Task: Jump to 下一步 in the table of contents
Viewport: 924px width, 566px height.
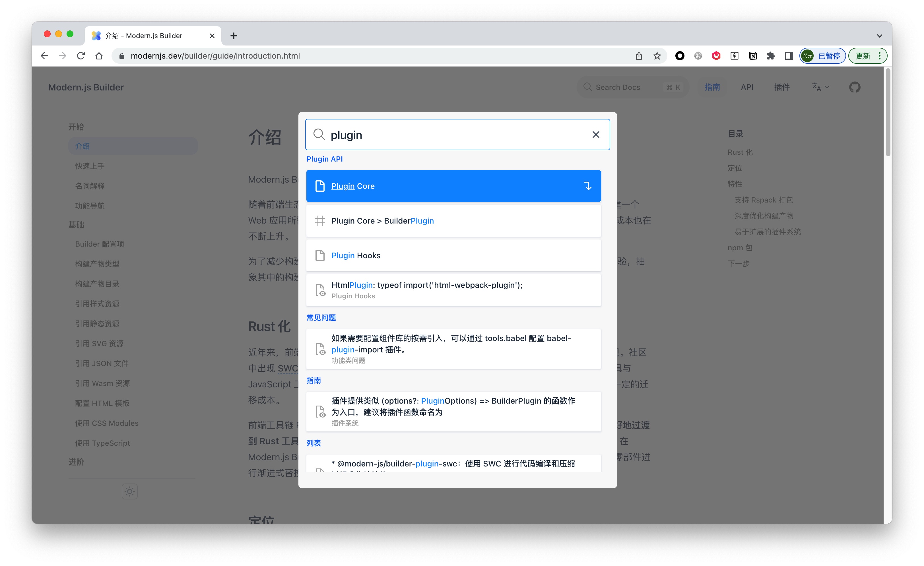Action: click(x=739, y=263)
